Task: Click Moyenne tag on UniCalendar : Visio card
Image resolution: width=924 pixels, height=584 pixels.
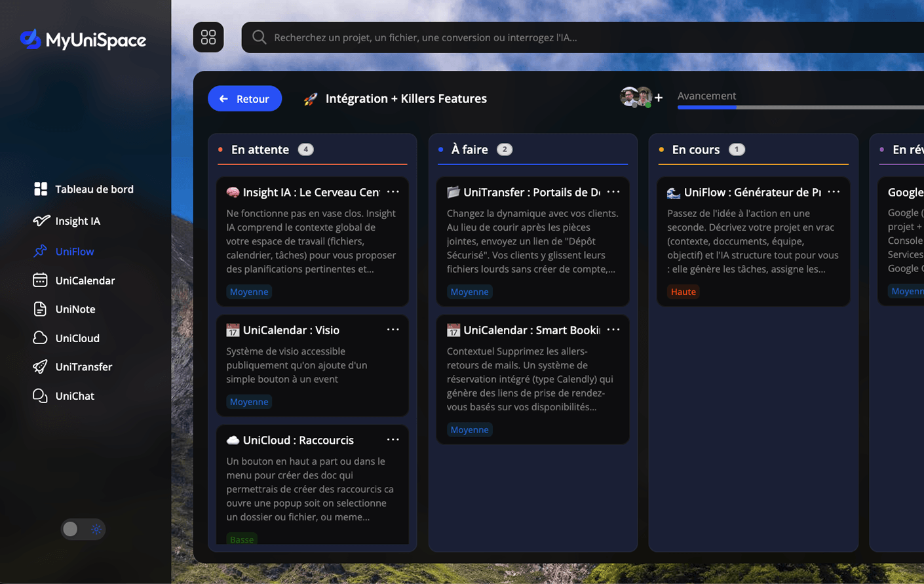Action: [x=249, y=402]
